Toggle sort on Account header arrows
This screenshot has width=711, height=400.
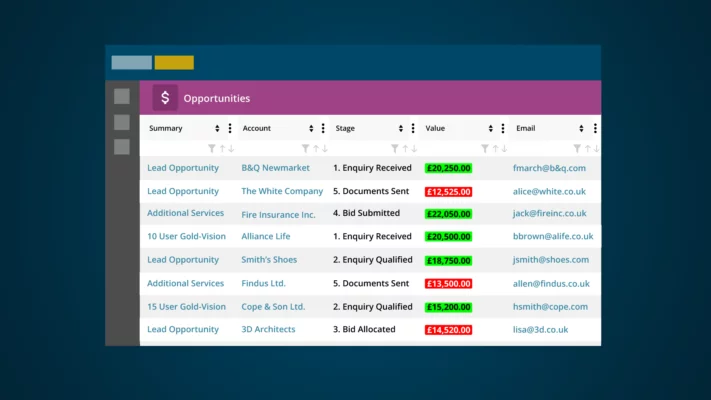tap(311, 129)
